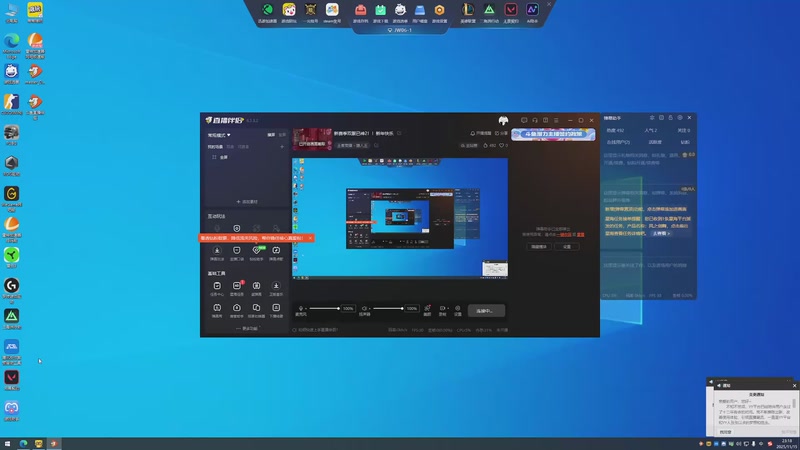Switch to landscape (横屏) orientation

pyautogui.click(x=271, y=135)
